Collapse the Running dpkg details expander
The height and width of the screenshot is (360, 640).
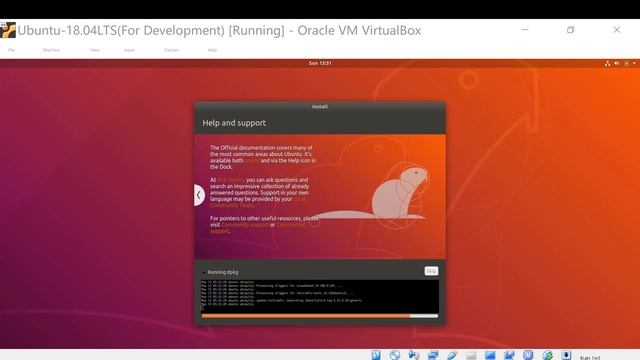tap(204, 272)
